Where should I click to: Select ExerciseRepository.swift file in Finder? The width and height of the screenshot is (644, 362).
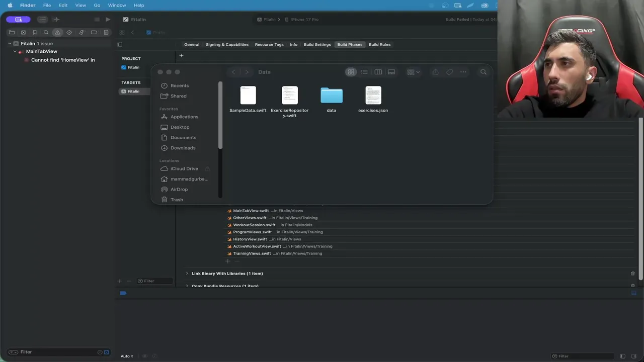(x=290, y=102)
